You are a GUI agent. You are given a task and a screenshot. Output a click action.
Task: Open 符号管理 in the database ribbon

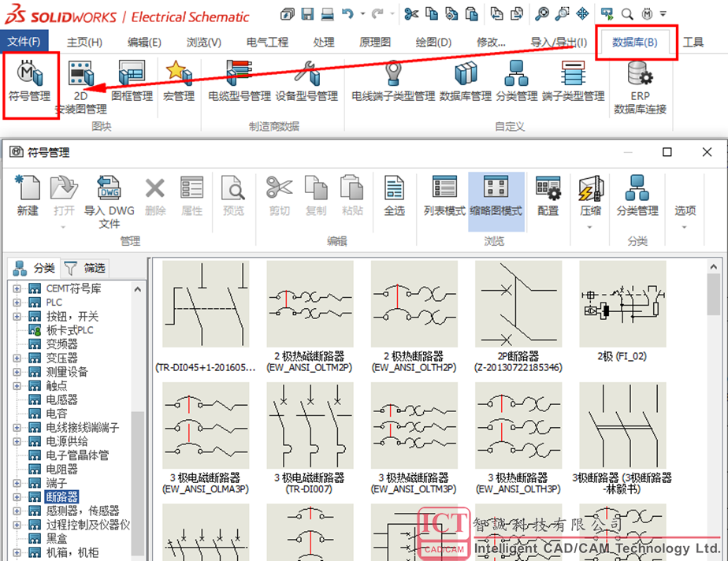[x=30, y=81]
